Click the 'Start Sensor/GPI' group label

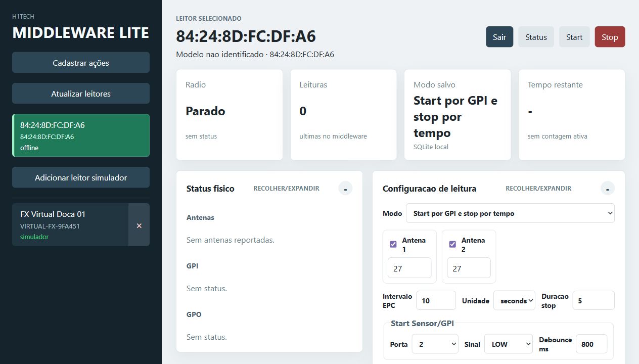(422, 323)
